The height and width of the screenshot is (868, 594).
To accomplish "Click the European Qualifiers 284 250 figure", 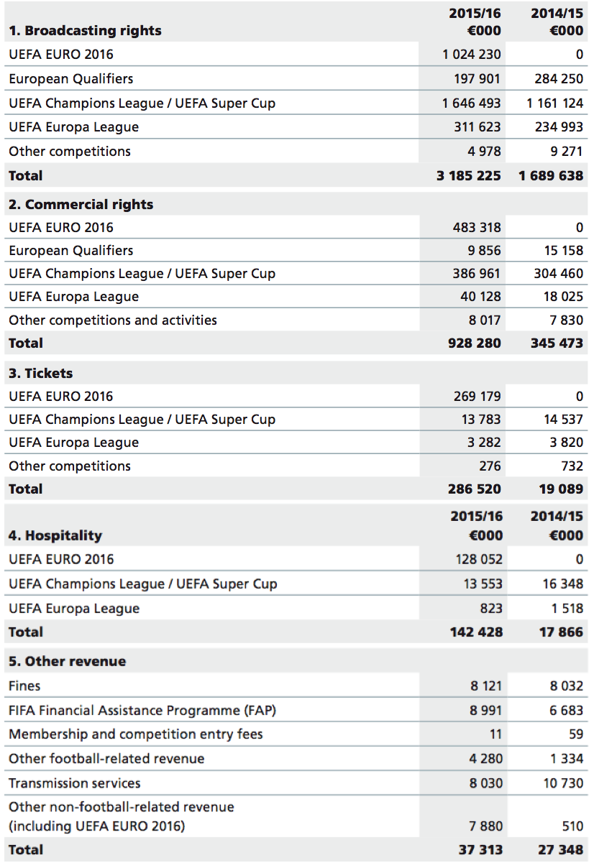I will (x=559, y=78).
